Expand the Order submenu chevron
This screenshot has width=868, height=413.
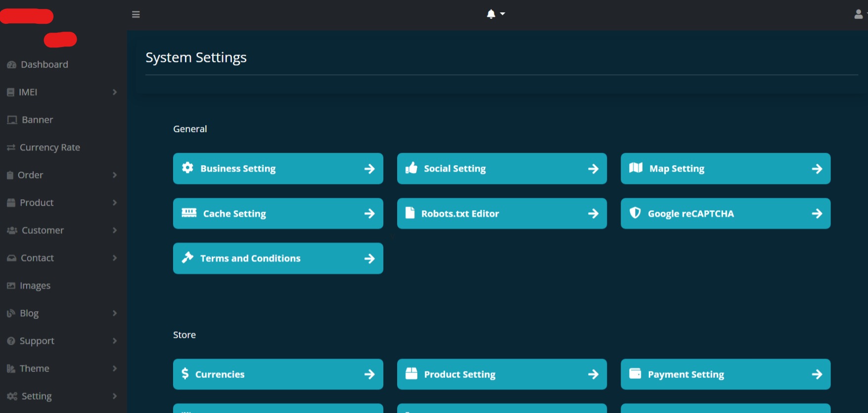pos(115,175)
